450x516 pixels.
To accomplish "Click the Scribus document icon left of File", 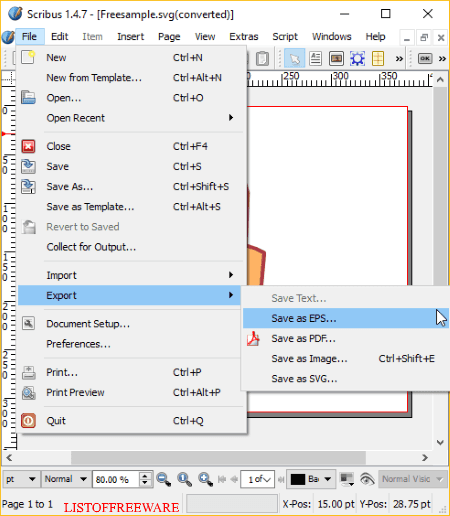I will (7, 37).
